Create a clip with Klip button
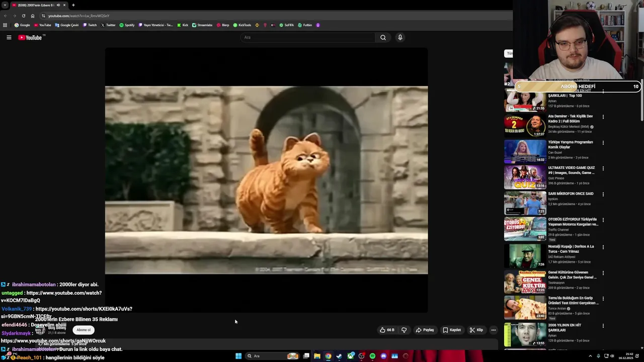Viewport: 644px width, 362px height. coord(476,330)
